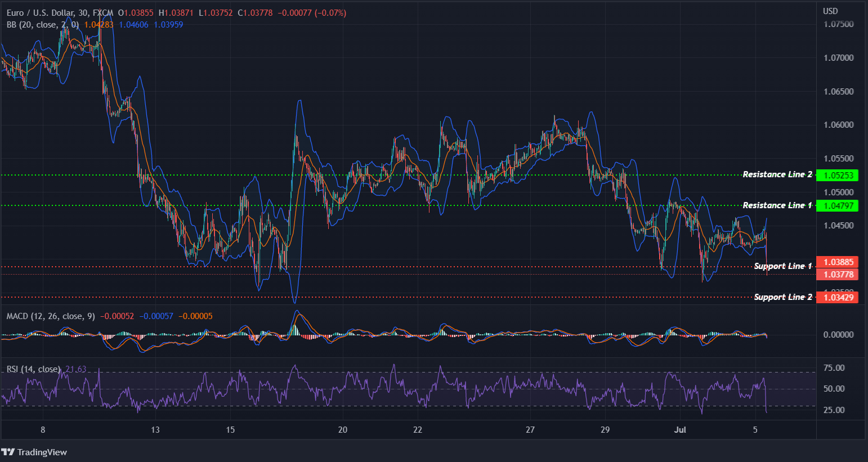Click the TradingView logo
Image resolution: width=868 pixels, height=462 pixels.
tap(35, 452)
